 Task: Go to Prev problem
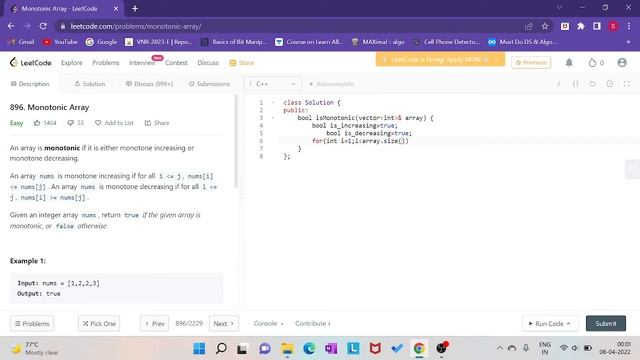click(154, 323)
